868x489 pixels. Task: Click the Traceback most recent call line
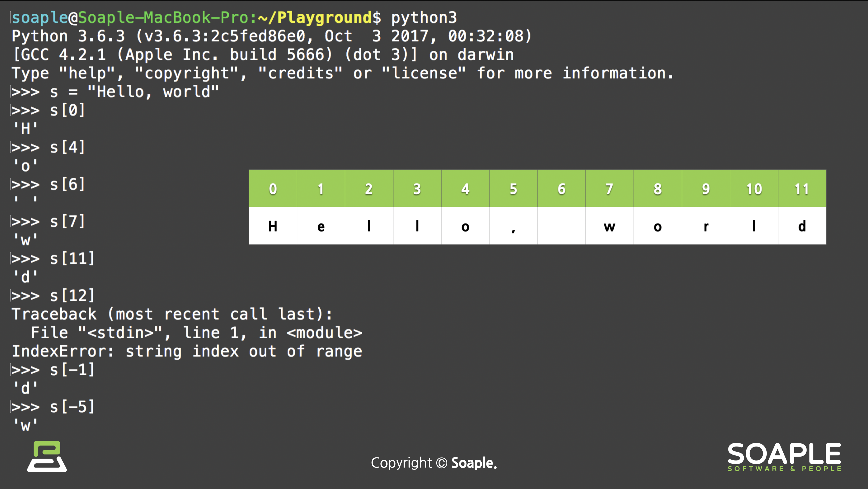tap(172, 314)
